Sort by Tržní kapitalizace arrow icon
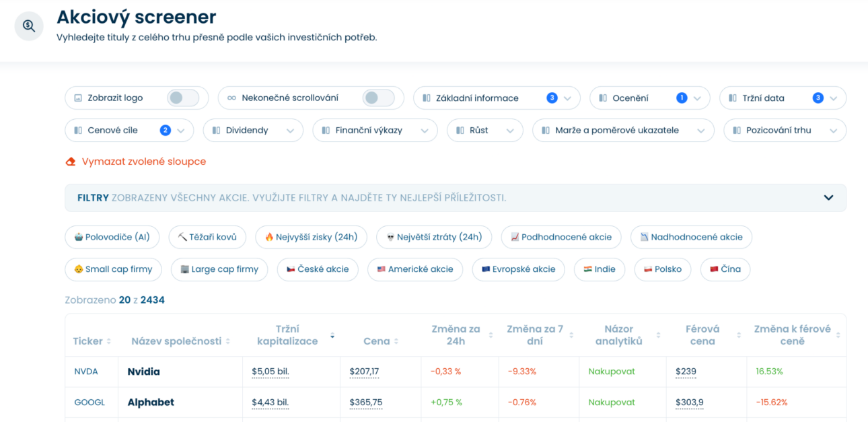The image size is (868, 422). [332, 335]
